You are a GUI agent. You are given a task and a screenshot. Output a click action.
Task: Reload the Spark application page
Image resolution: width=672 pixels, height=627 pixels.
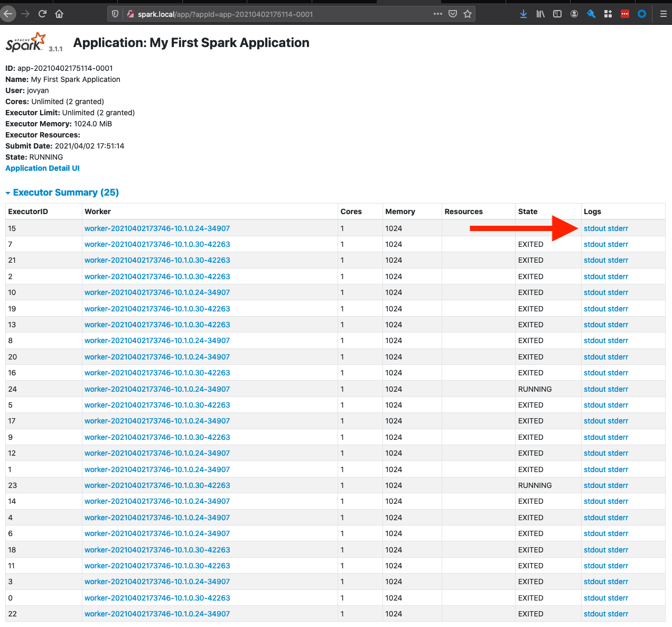pyautogui.click(x=42, y=14)
